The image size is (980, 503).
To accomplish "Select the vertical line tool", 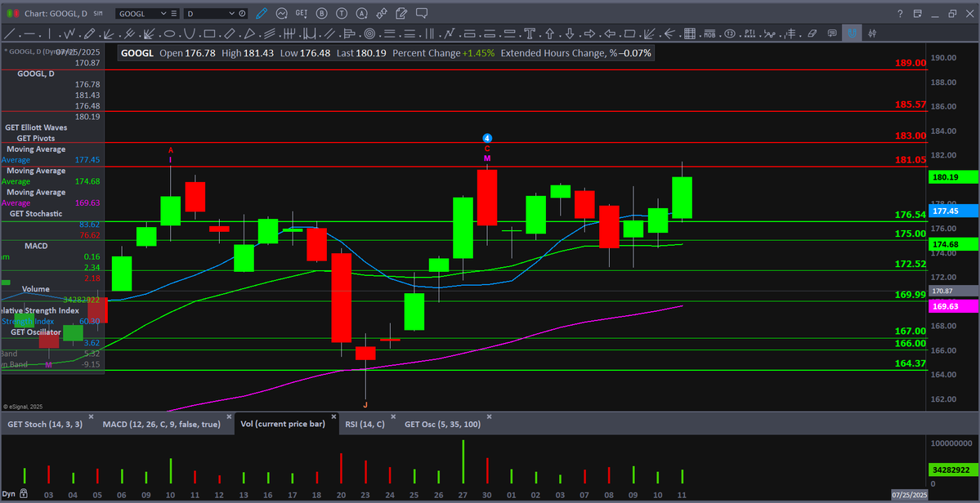I will pos(49,33).
